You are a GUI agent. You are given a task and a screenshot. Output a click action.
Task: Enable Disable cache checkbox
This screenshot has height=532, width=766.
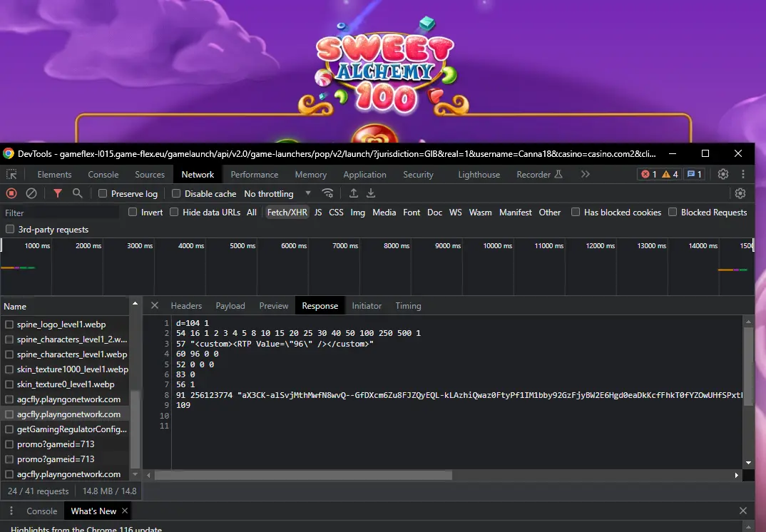(176, 193)
